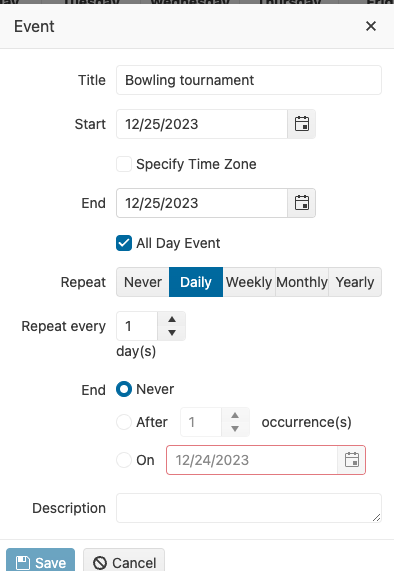Save the event
The image size is (394, 571).
40,561
